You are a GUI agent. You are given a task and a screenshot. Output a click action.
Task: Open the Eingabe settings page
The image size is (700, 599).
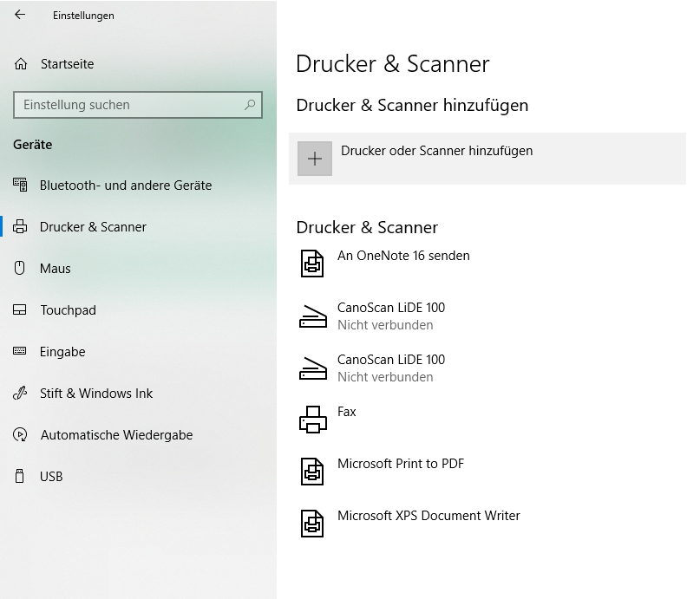(x=62, y=351)
